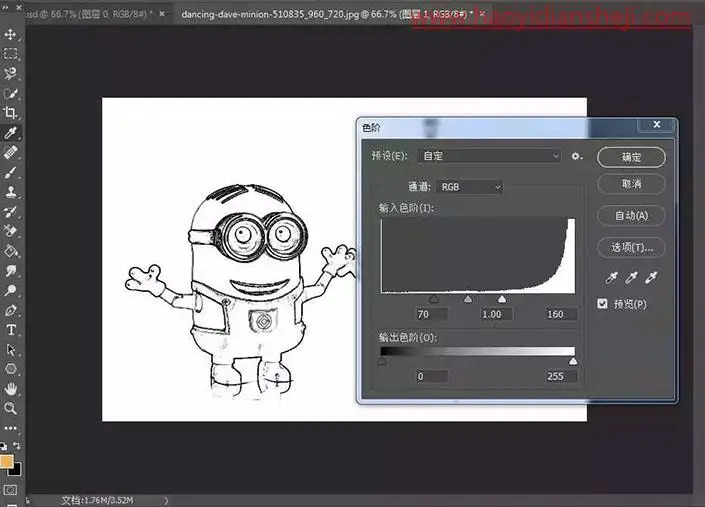
Task: Click the white point eyedropper in Levels
Action: pyautogui.click(x=651, y=278)
